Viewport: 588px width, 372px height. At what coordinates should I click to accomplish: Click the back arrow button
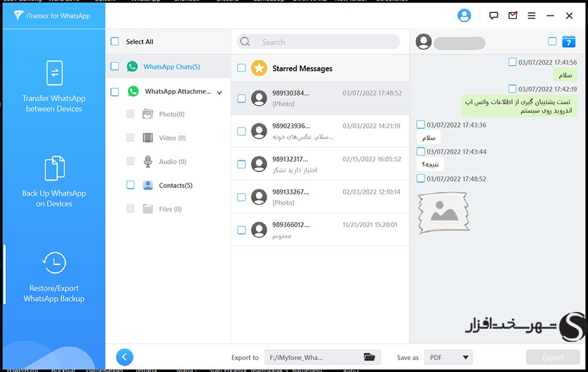pyautogui.click(x=125, y=357)
